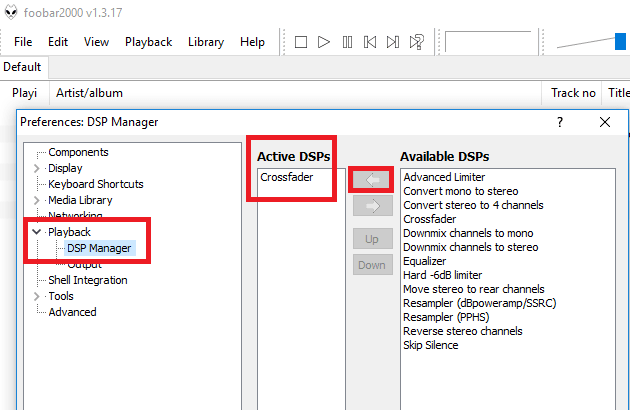Skip to previous track icon
The height and width of the screenshot is (410, 630).
tap(370, 42)
